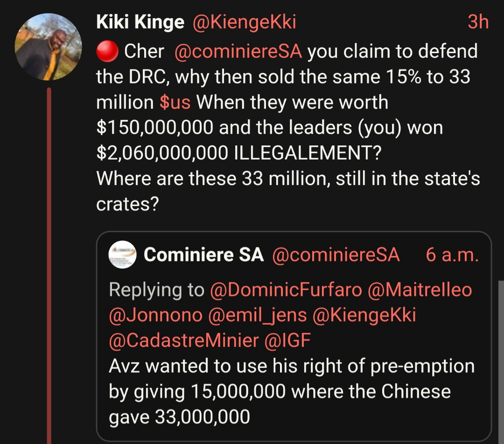Click the 3h timestamp
504x444 pixels.
(478, 22)
